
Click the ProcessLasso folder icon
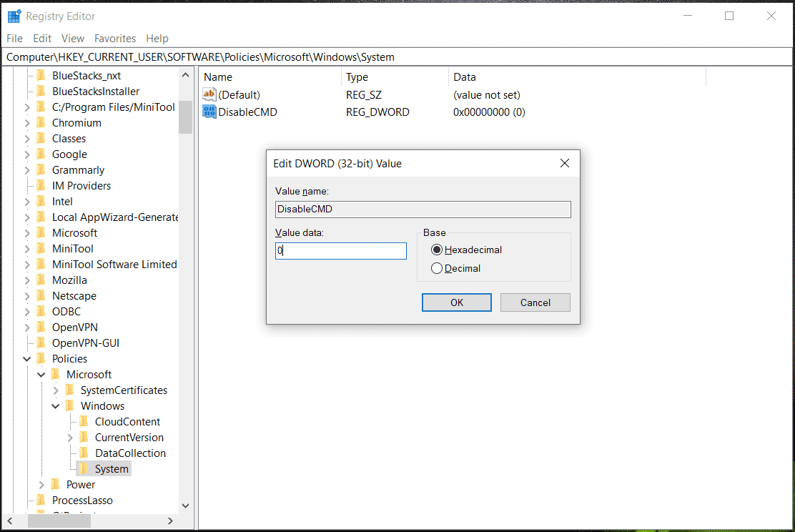click(41, 500)
